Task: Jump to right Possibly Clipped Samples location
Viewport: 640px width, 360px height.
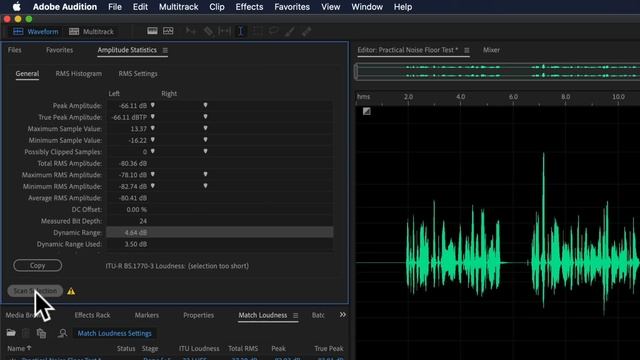Action: coord(205,151)
